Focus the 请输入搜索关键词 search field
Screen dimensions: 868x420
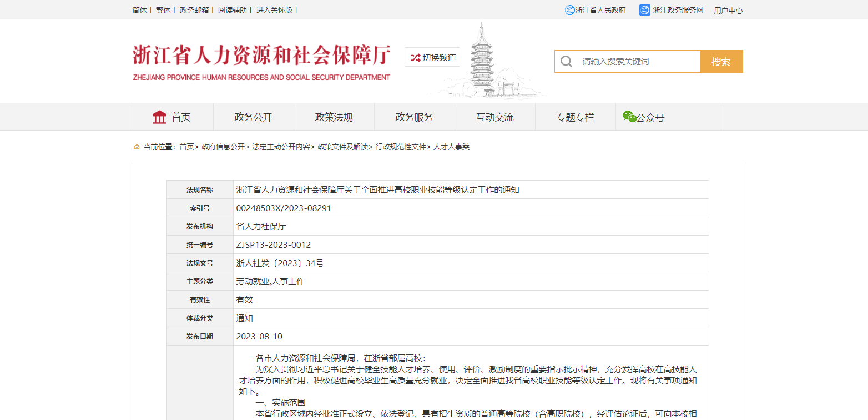638,62
